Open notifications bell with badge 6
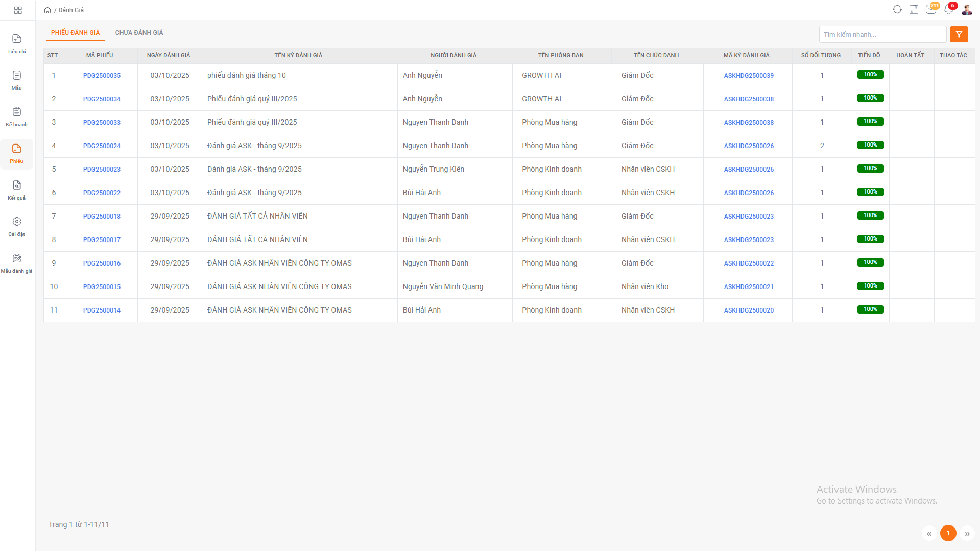Viewport: 980px width, 551px height. [948, 10]
